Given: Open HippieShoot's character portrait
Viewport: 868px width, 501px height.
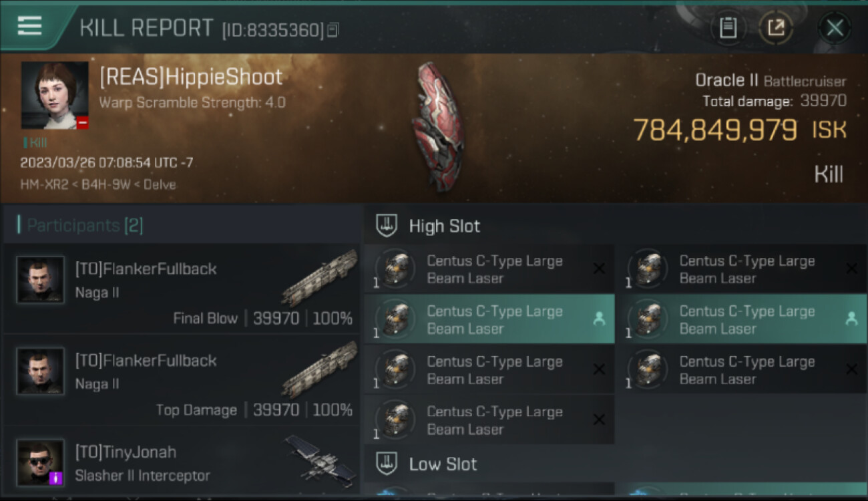Looking at the screenshot, I should (55, 96).
